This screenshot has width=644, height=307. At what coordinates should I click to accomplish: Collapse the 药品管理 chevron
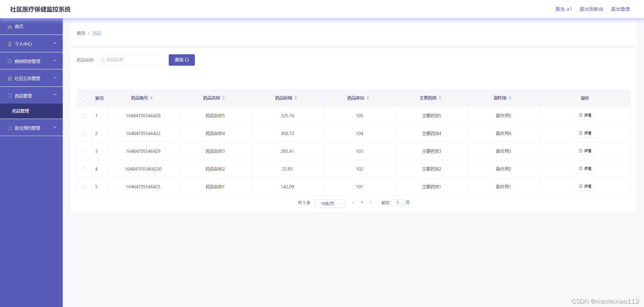tap(55, 95)
